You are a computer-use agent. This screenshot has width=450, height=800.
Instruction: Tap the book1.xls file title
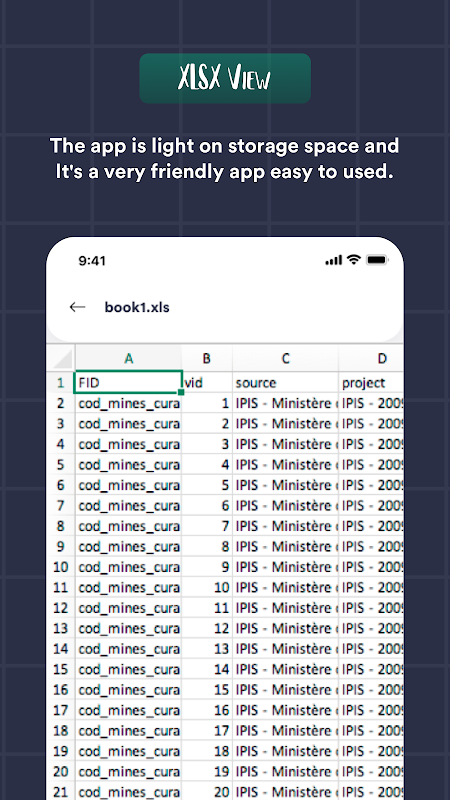[x=137, y=307]
